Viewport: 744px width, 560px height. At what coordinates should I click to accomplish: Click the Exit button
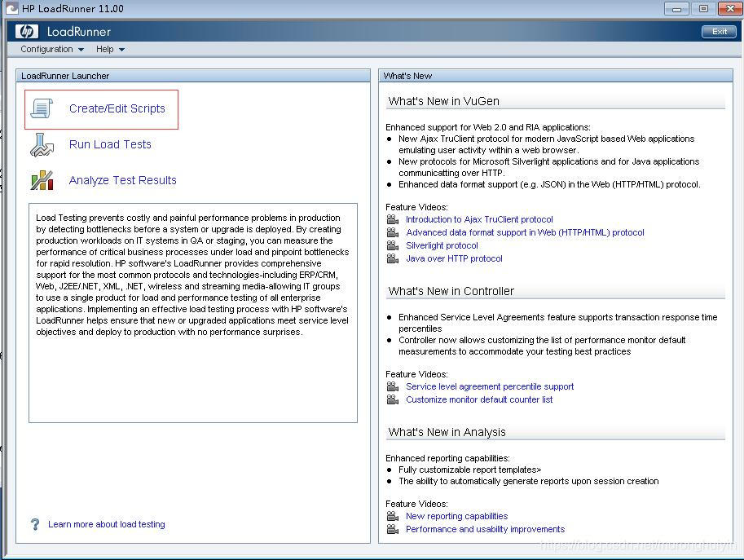[x=719, y=31]
